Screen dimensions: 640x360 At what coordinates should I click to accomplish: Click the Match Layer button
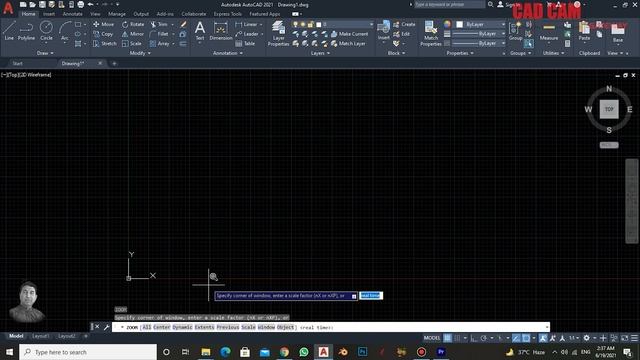tap(348, 43)
